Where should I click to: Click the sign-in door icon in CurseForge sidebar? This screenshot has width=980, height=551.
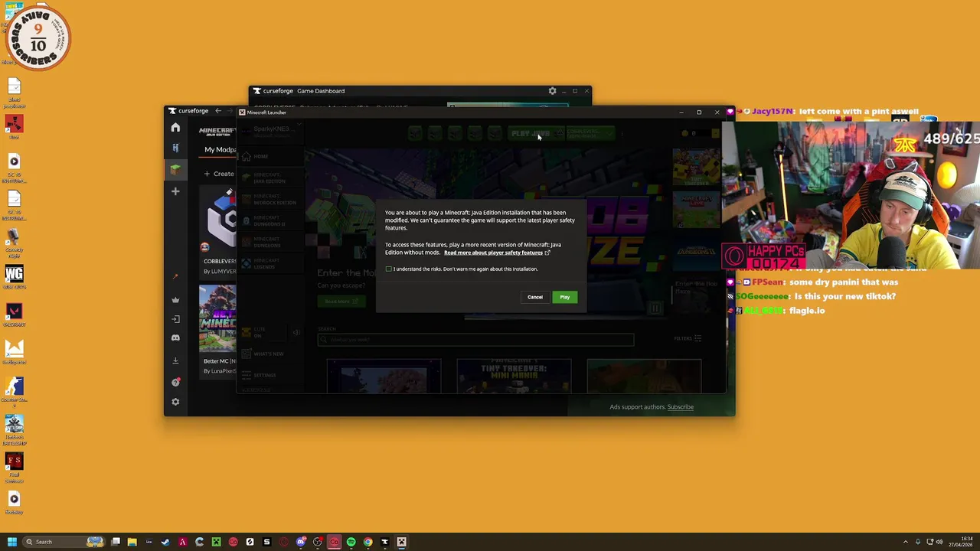[x=175, y=319]
